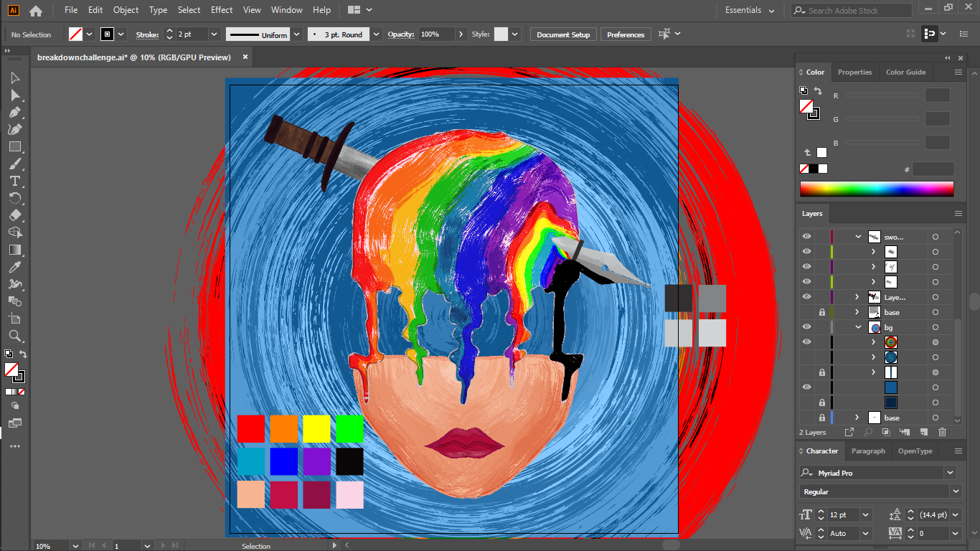This screenshot has width=980, height=551.
Task: Close the breakdownchallenge.ai document tab
Action: point(245,57)
